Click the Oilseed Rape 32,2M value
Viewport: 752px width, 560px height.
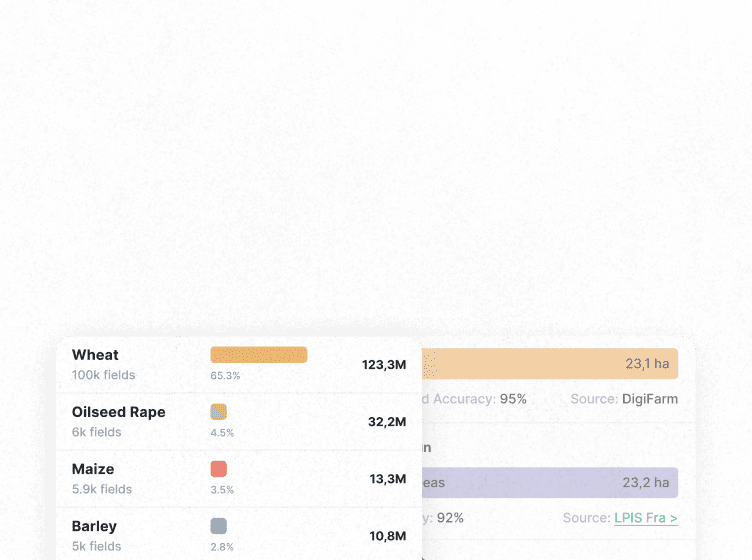click(387, 422)
